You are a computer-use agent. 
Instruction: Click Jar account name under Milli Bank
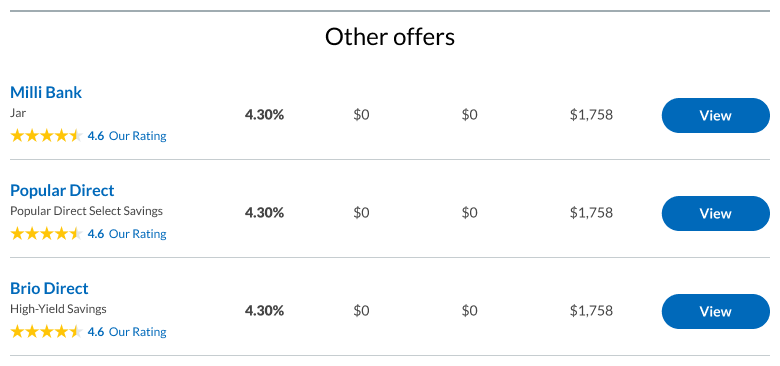(x=18, y=113)
